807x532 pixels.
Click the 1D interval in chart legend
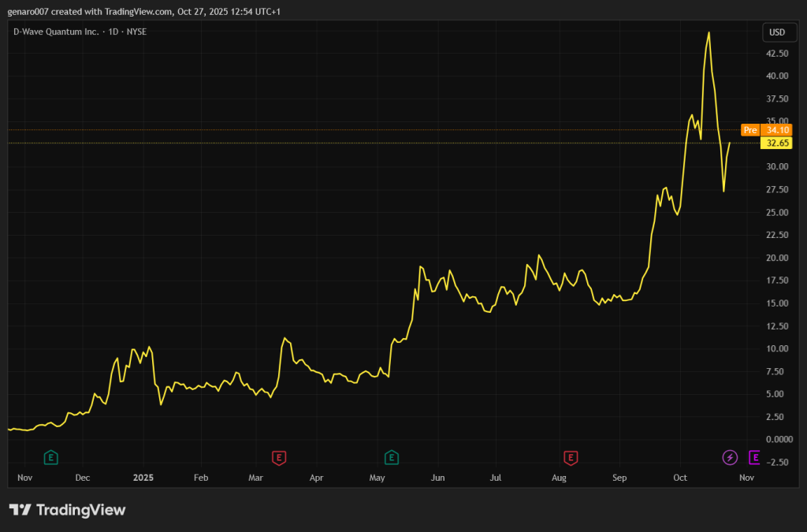coord(113,32)
